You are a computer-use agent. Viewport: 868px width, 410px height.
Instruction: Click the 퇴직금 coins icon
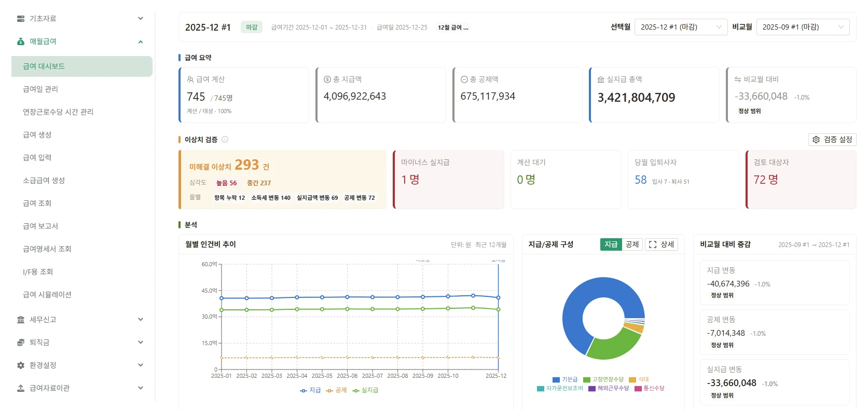click(21, 343)
